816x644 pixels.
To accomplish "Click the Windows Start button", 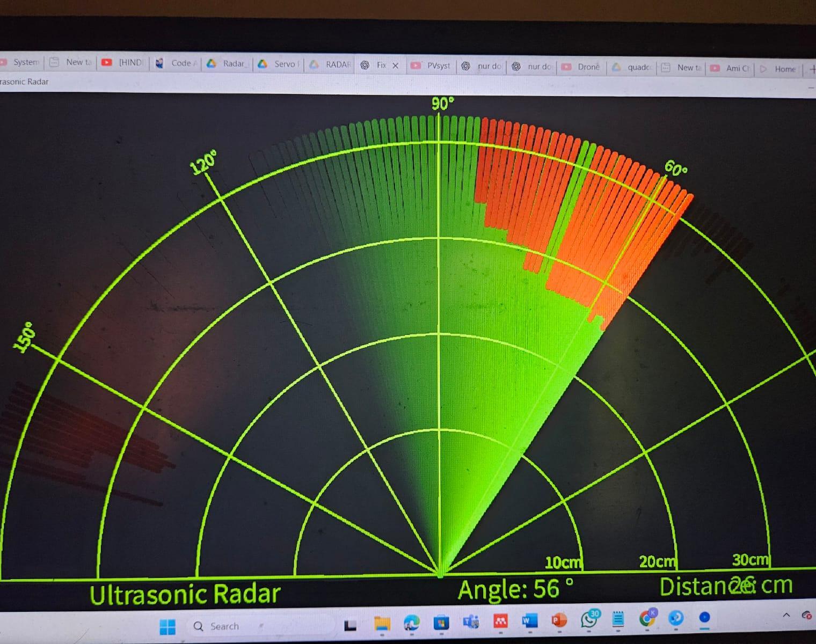I will coord(168,626).
